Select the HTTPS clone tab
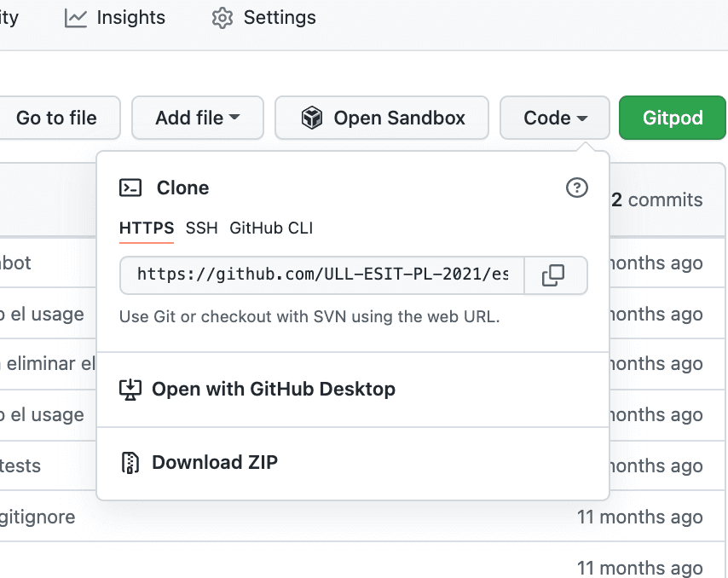This screenshot has height=578, width=728. click(147, 228)
